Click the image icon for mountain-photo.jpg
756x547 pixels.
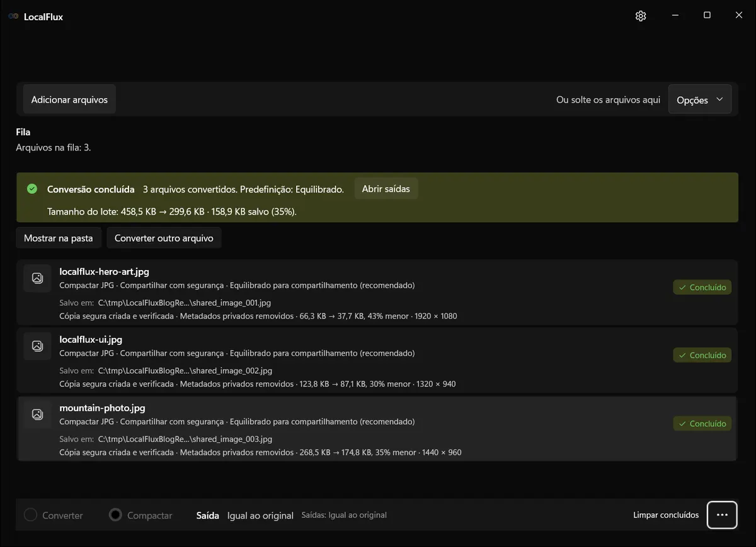(37, 414)
